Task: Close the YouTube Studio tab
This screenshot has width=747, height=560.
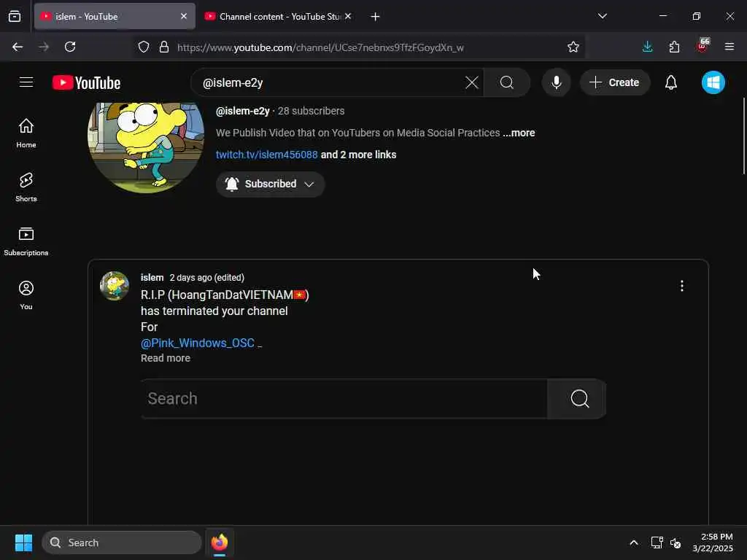Action: pyautogui.click(x=348, y=16)
